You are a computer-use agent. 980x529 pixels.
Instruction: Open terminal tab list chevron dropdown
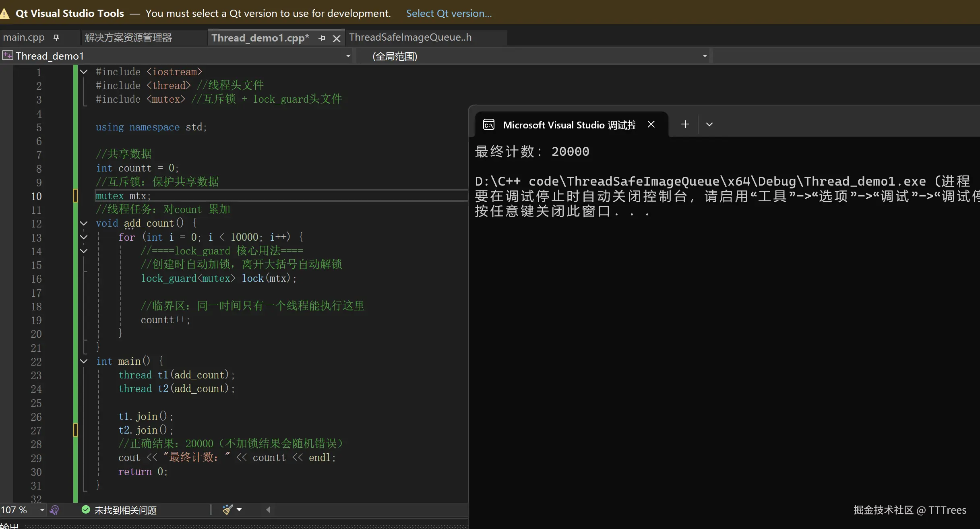pyautogui.click(x=709, y=124)
